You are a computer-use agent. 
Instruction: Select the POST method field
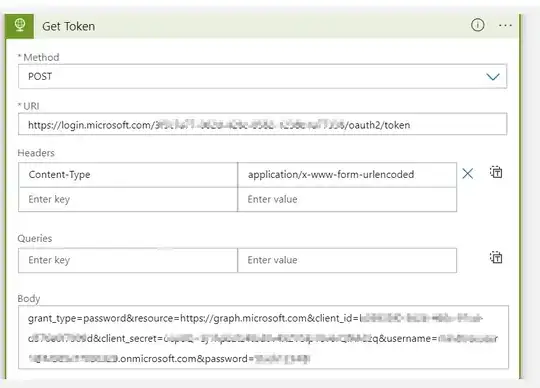[x=262, y=76]
